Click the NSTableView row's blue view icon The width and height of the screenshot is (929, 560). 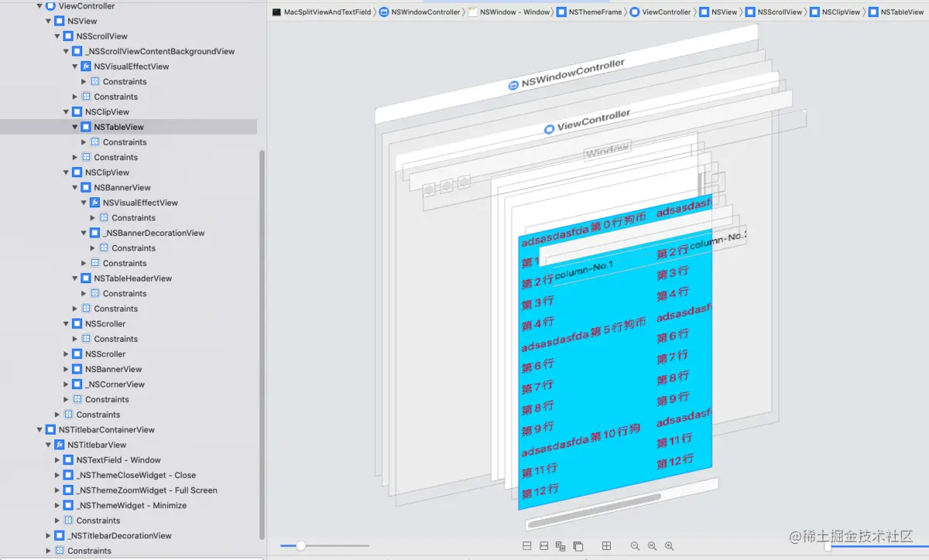pyautogui.click(x=86, y=127)
